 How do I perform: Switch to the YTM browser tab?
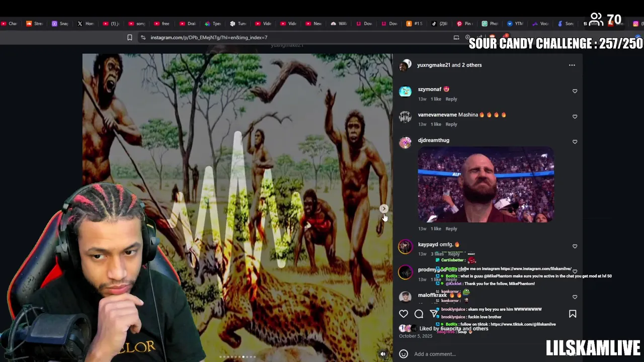pyautogui.click(x=515, y=24)
